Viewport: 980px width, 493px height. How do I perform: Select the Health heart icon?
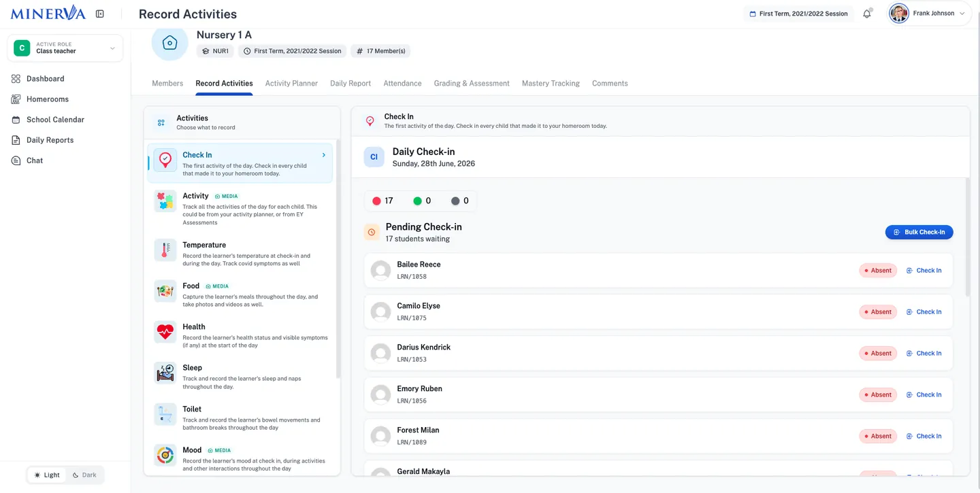(x=165, y=332)
